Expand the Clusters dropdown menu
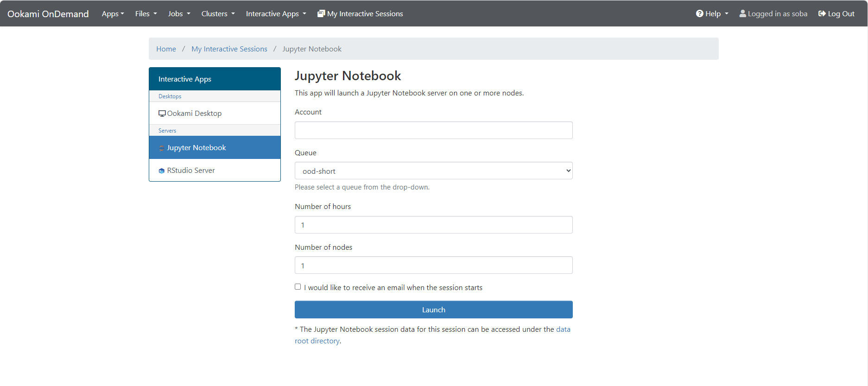The height and width of the screenshot is (386, 868). point(218,14)
